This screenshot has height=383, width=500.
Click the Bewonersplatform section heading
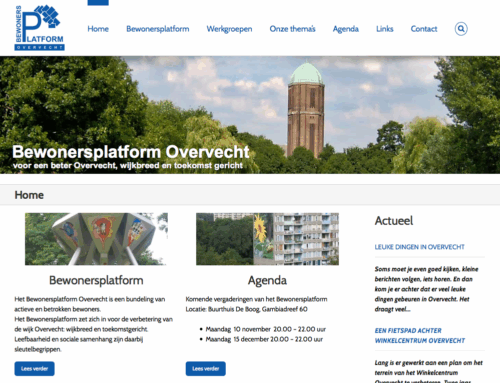tap(96, 280)
